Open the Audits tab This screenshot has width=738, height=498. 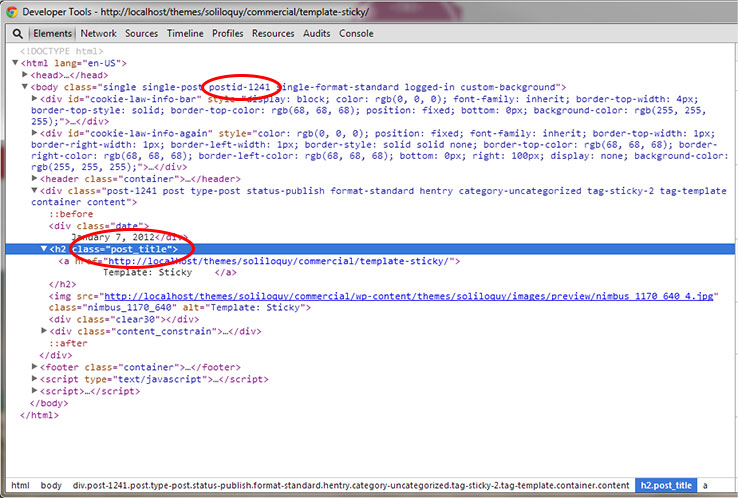(x=316, y=33)
